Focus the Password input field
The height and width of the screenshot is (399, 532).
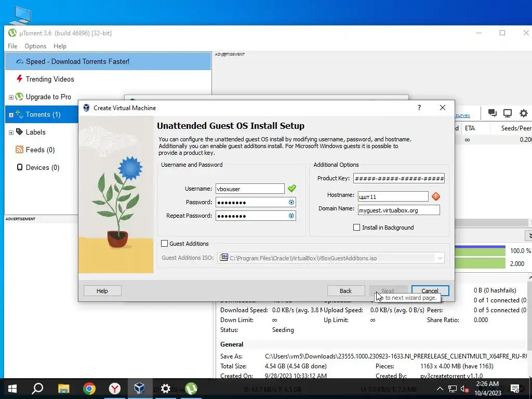click(251, 202)
